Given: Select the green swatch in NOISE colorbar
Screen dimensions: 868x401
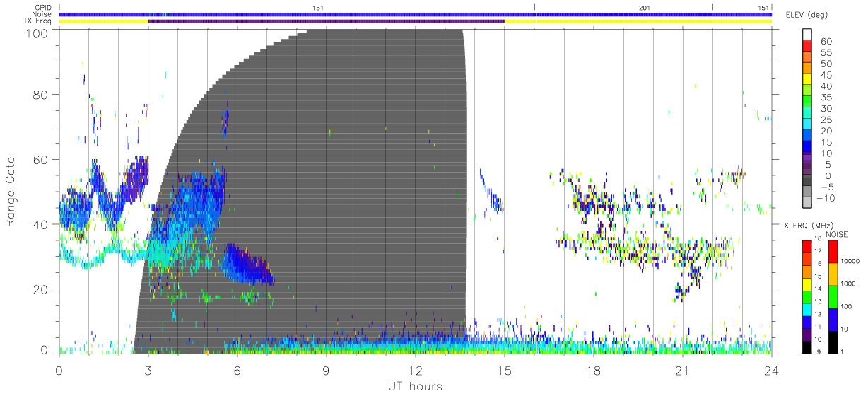Looking at the screenshot, I should [x=832, y=297].
